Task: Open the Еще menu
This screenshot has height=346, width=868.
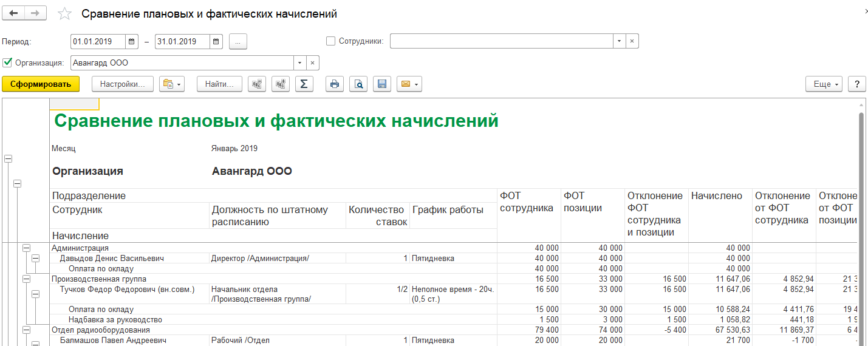Action: coord(824,84)
